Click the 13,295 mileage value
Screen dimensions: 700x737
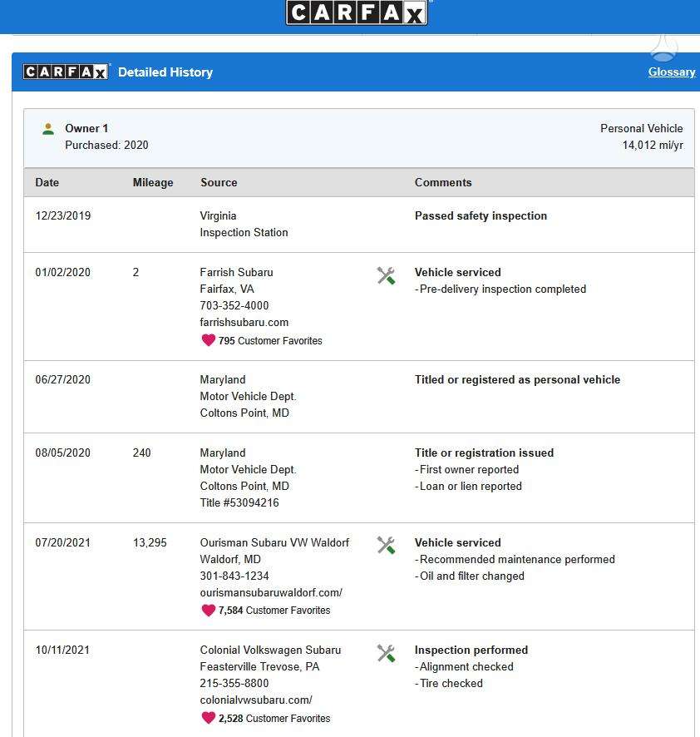coord(150,542)
